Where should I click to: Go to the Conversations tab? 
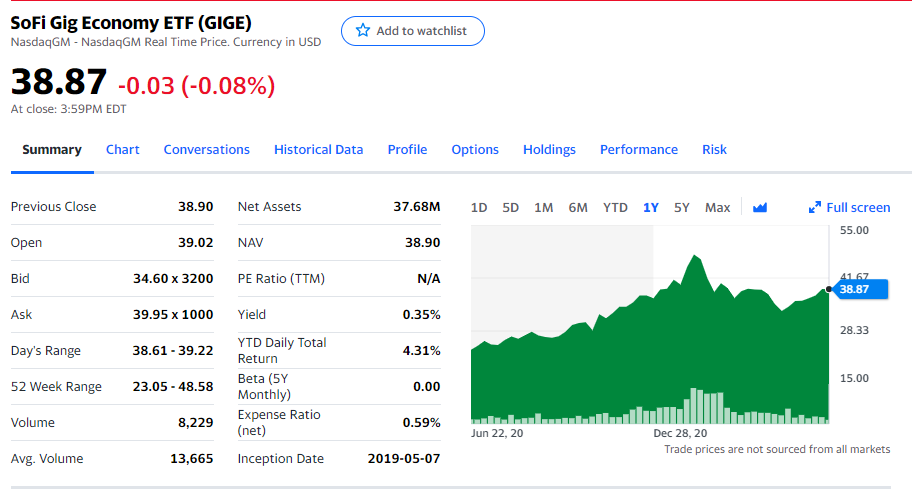click(x=206, y=150)
